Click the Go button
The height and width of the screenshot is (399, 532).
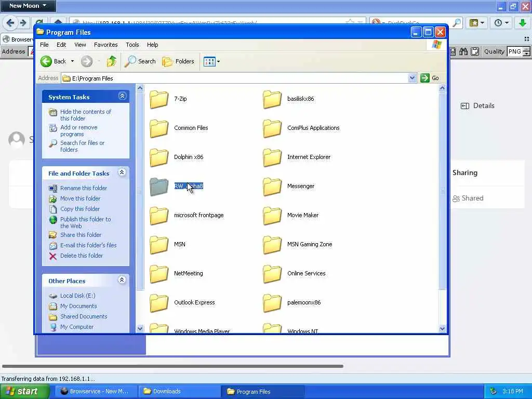(x=430, y=78)
